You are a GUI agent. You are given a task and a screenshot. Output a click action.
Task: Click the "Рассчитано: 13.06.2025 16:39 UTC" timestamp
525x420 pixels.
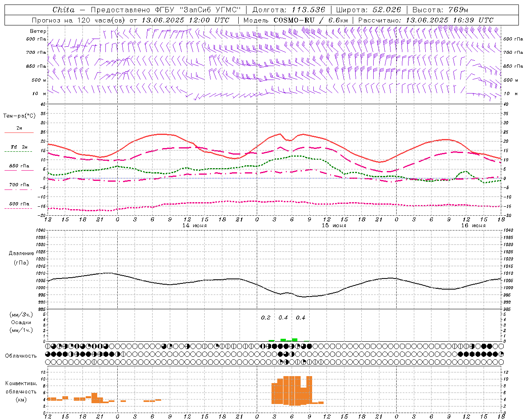(426, 20)
